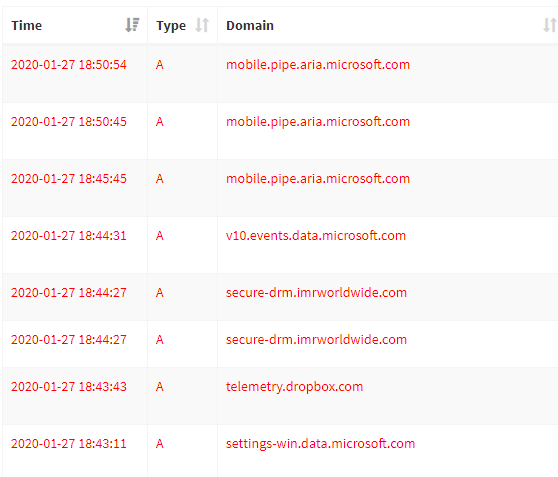
Task: Click secure-drm.imrworldwide.com in sixth row
Action: (316, 340)
